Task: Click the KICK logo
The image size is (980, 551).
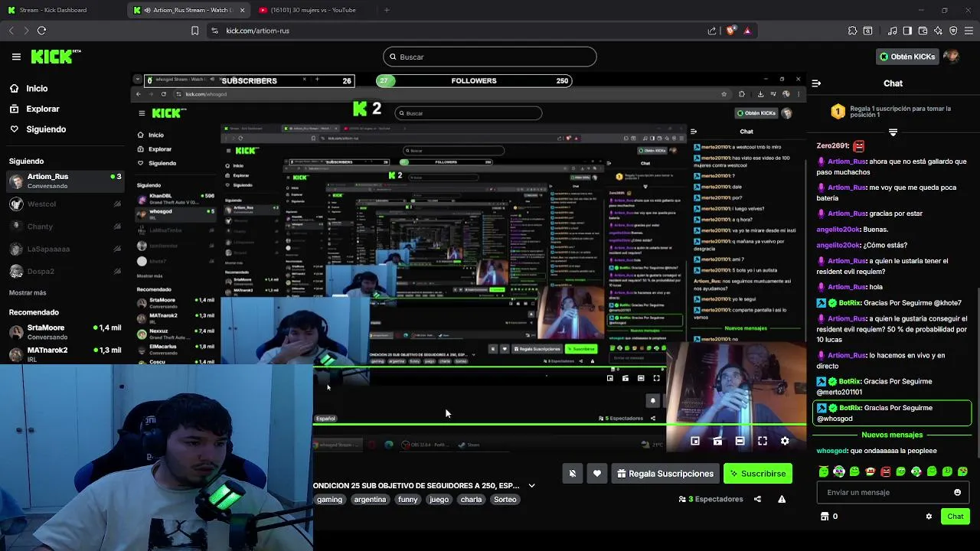Action: pyautogui.click(x=55, y=57)
